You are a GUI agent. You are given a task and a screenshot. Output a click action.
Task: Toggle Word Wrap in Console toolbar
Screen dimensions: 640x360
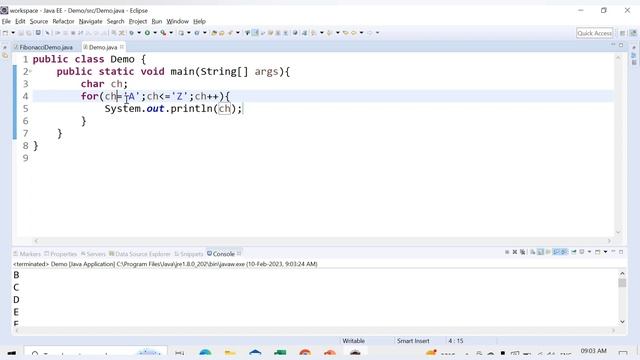[548, 252]
